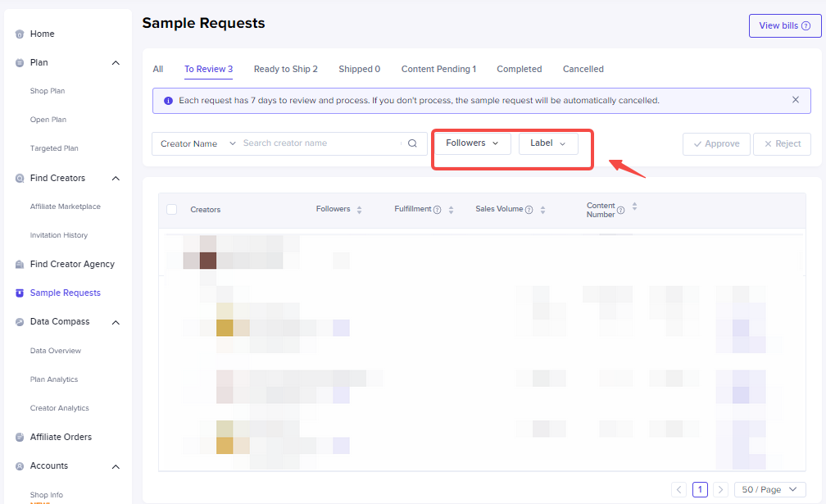Sort by Followers column arrows
826x504 pixels.
click(359, 210)
